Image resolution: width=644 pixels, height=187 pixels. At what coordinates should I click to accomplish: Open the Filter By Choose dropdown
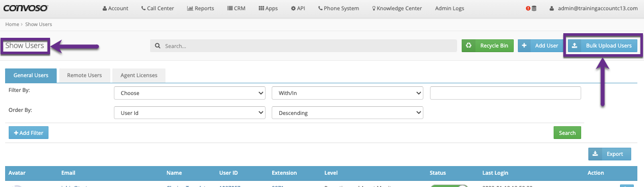click(189, 93)
